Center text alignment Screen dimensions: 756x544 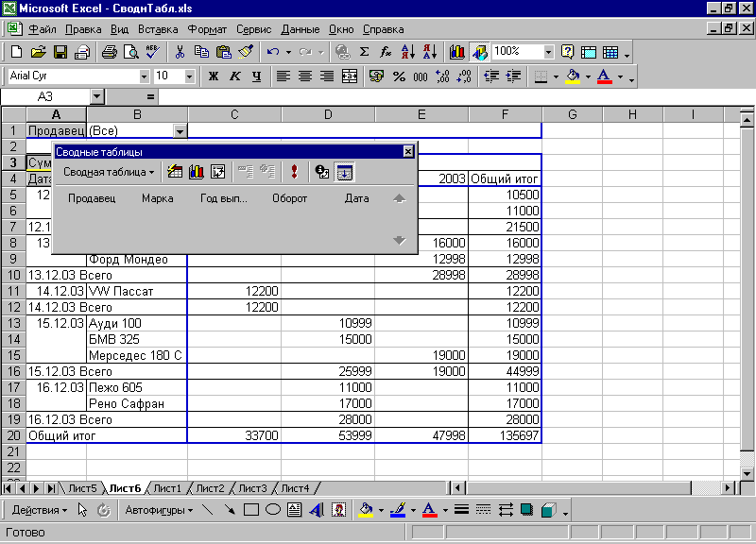pos(304,76)
